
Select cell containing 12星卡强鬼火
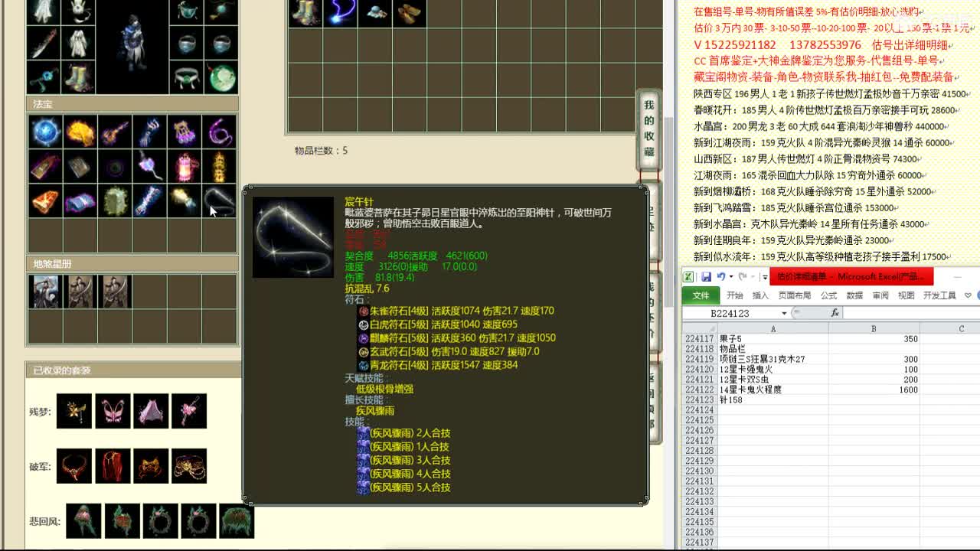point(773,370)
